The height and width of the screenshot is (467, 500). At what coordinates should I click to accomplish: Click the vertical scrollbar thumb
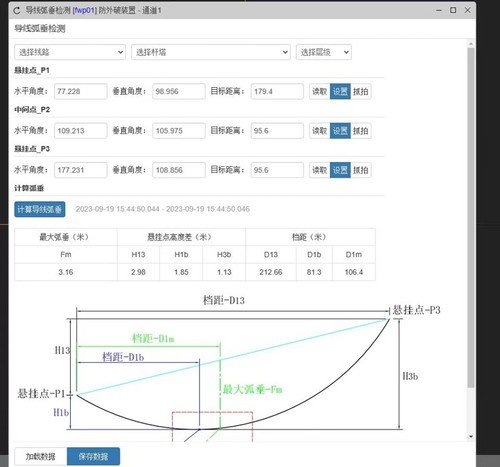pyautogui.click(x=471, y=217)
